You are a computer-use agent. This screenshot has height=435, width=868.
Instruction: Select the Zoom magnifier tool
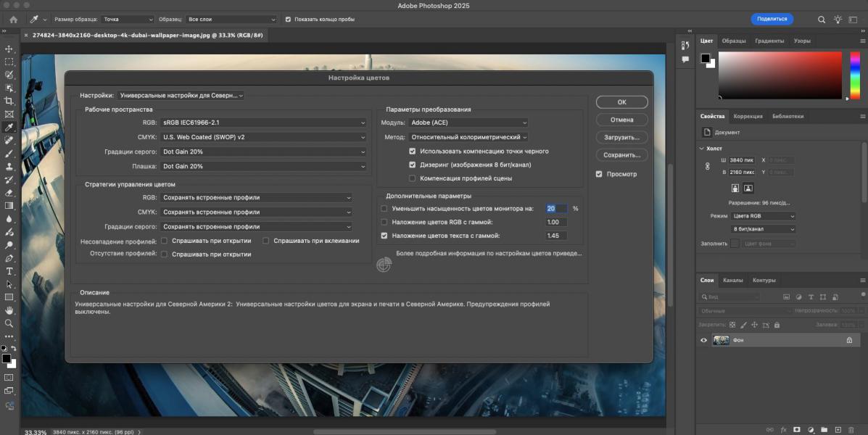[9, 323]
